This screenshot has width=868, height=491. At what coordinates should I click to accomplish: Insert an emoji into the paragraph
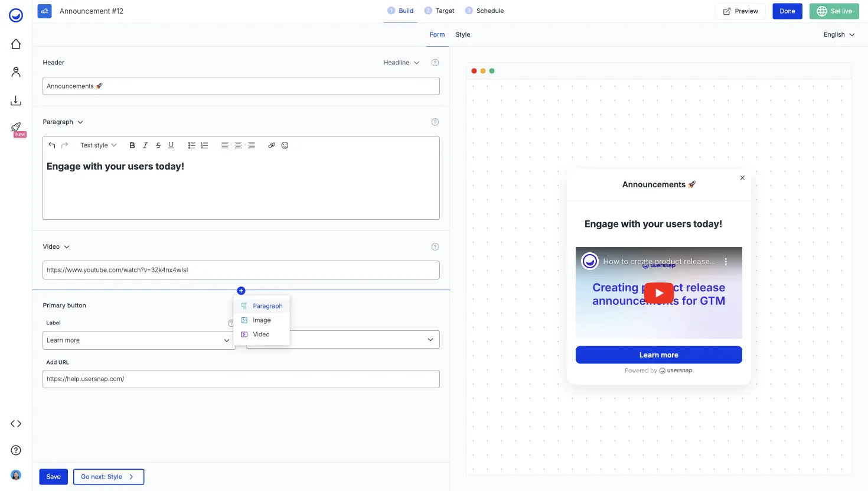(285, 145)
